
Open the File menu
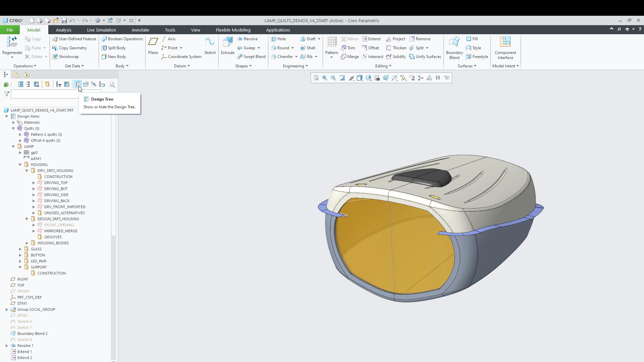[x=10, y=30]
